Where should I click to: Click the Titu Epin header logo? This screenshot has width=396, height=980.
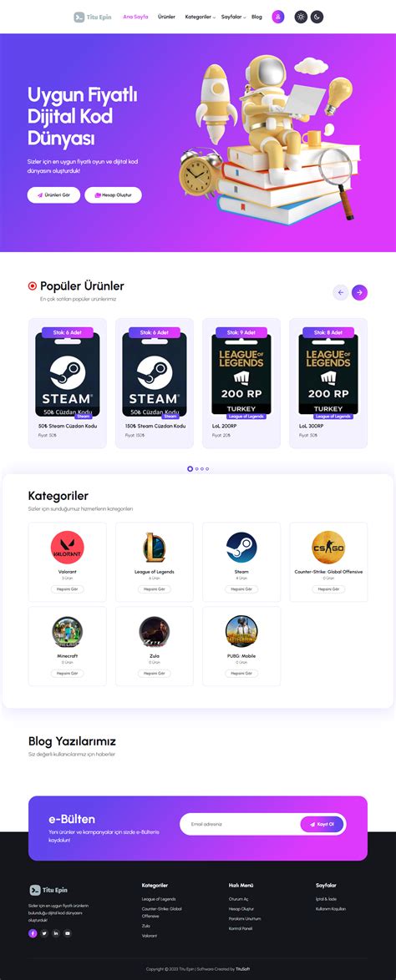coord(93,17)
